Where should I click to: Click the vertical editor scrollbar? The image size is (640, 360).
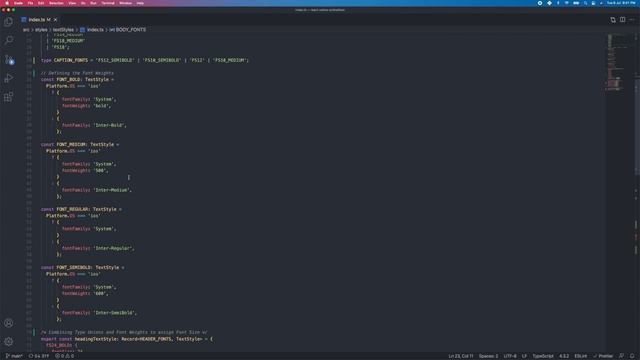click(x=637, y=127)
